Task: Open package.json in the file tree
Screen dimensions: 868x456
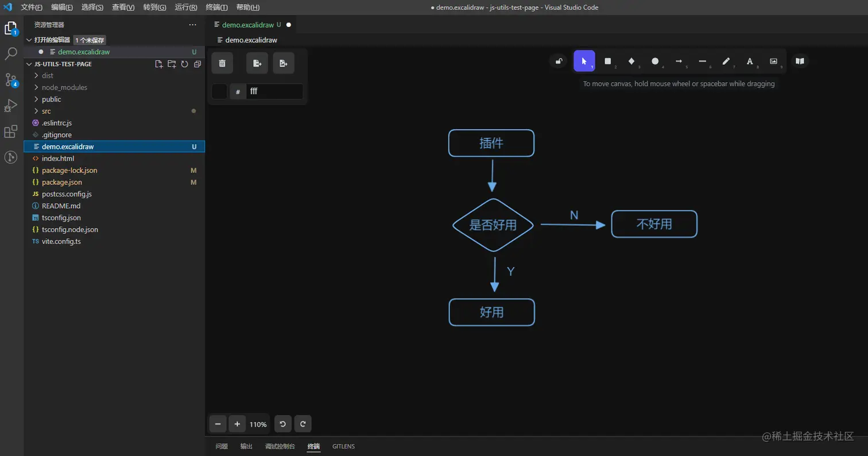Action: [x=114, y=182]
